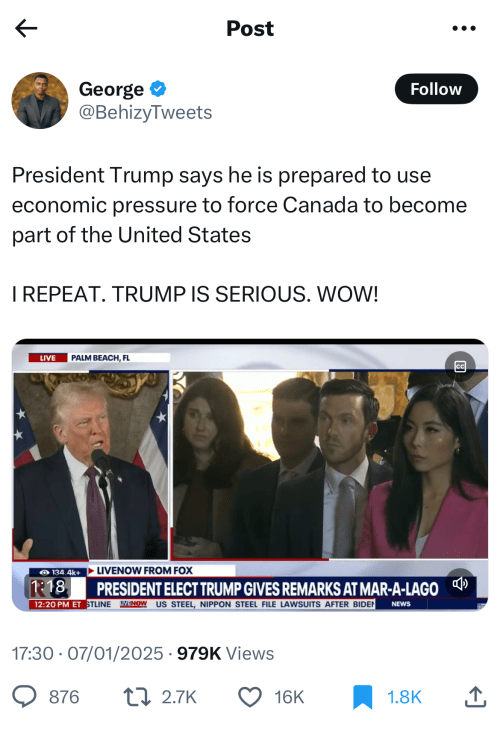
Task: Click the blue verified badge
Action: pyautogui.click(x=158, y=88)
